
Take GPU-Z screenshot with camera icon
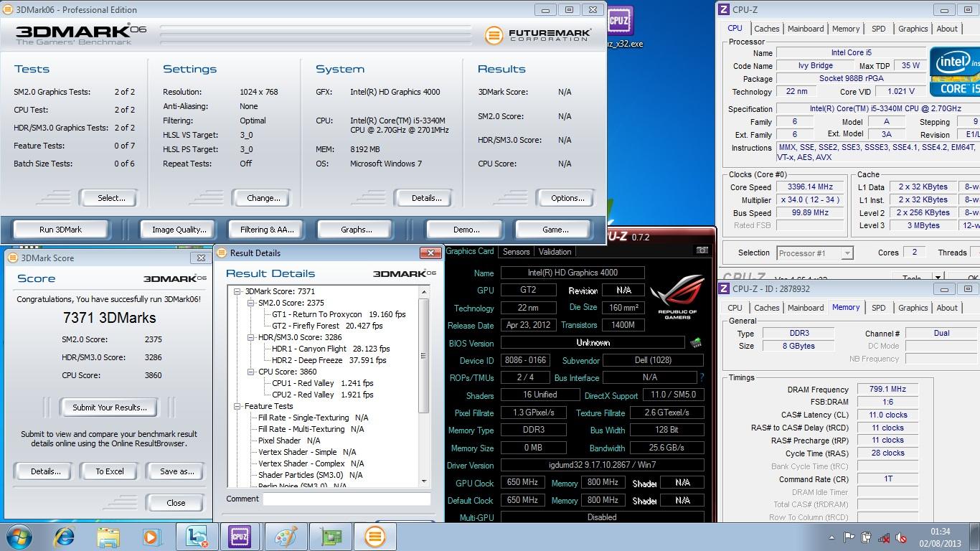pyautogui.click(x=702, y=250)
